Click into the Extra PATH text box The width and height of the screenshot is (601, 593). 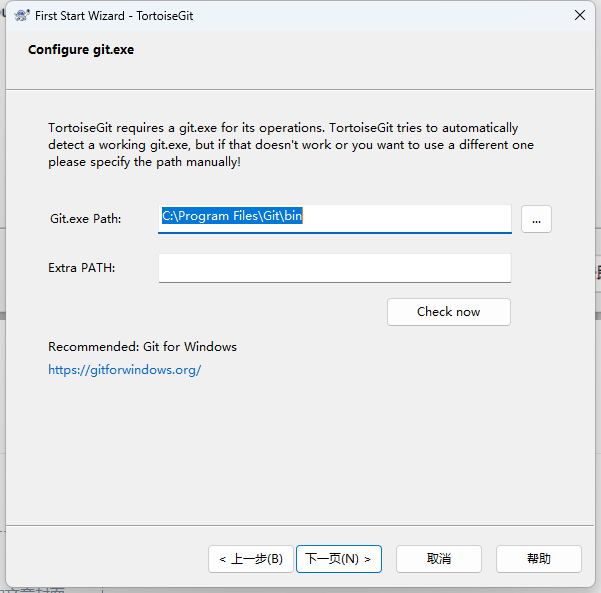334,268
